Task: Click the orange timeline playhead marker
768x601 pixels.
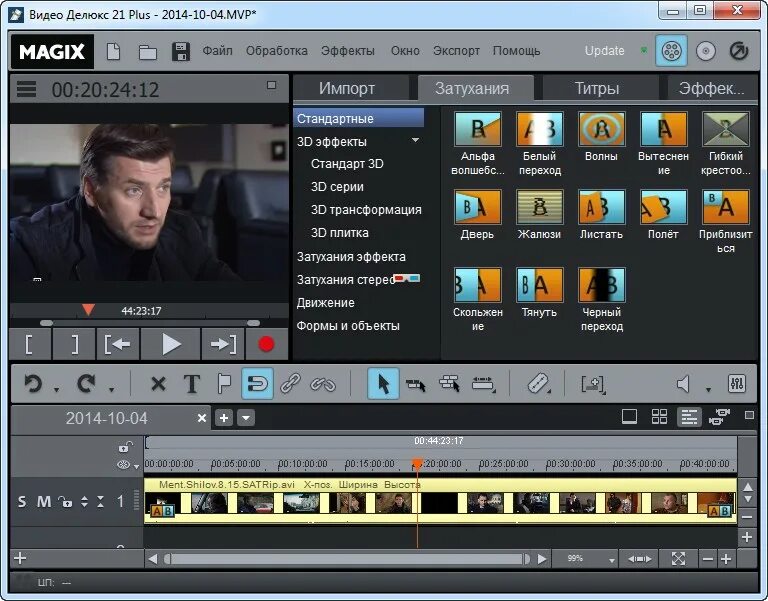Action: (x=417, y=464)
